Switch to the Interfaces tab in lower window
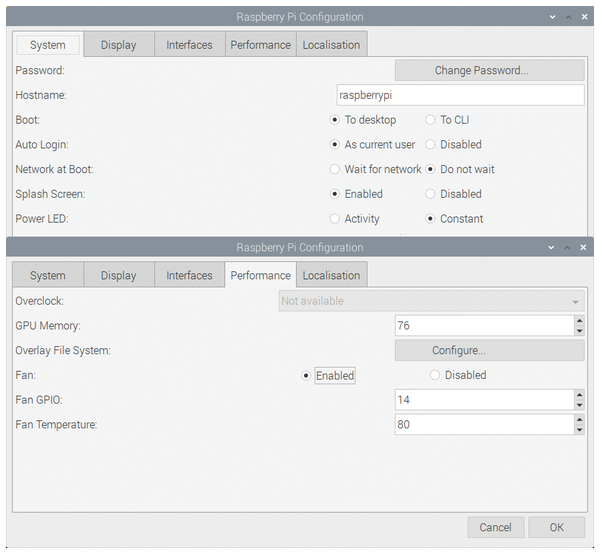600x554 pixels. tap(189, 275)
